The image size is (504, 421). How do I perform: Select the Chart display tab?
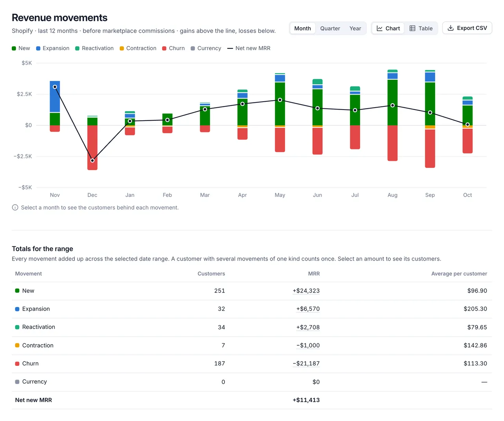coord(388,28)
